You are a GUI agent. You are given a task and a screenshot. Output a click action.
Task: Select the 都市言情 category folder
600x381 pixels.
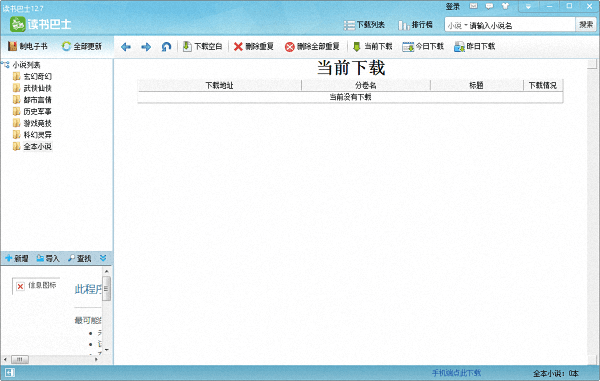(33, 100)
